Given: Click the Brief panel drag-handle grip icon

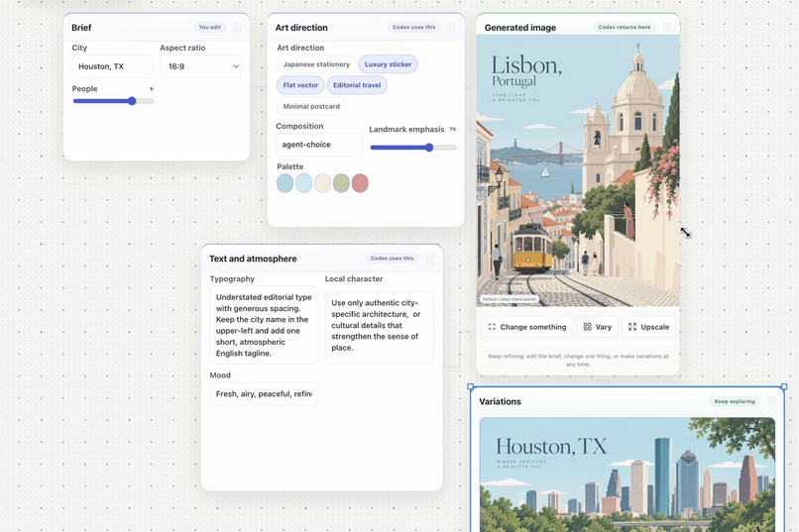Looking at the screenshot, I should (x=237, y=27).
